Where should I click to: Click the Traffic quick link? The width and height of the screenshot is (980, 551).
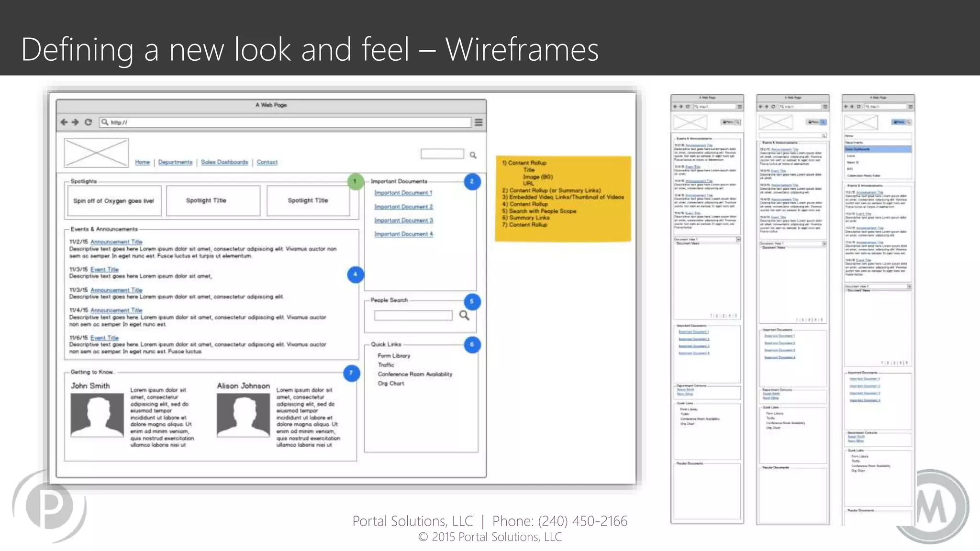coord(386,365)
